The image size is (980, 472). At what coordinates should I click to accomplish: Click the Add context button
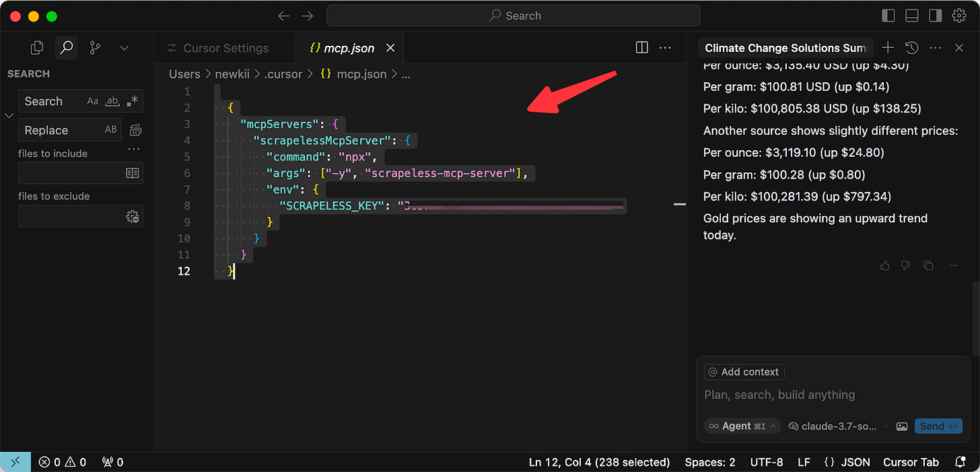744,372
